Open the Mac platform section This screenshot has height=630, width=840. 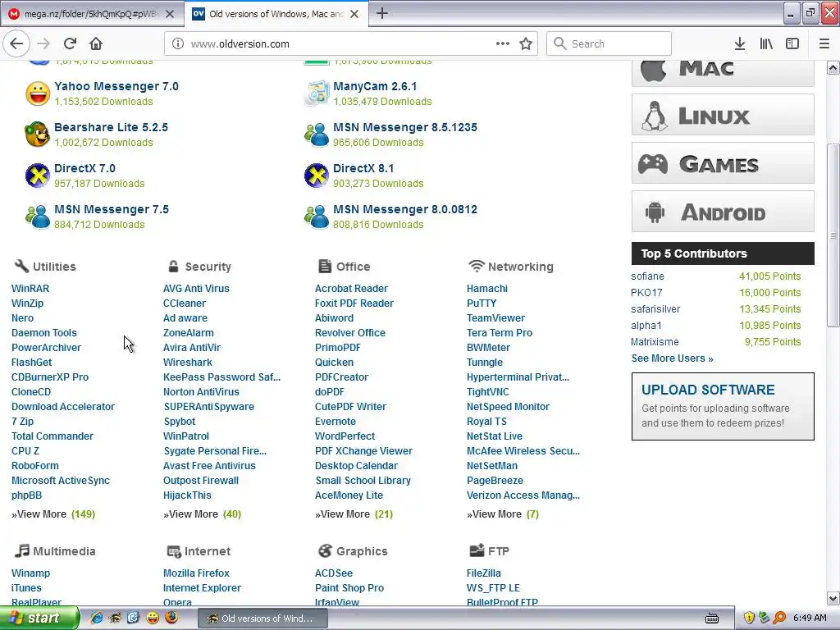pyautogui.click(x=723, y=73)
